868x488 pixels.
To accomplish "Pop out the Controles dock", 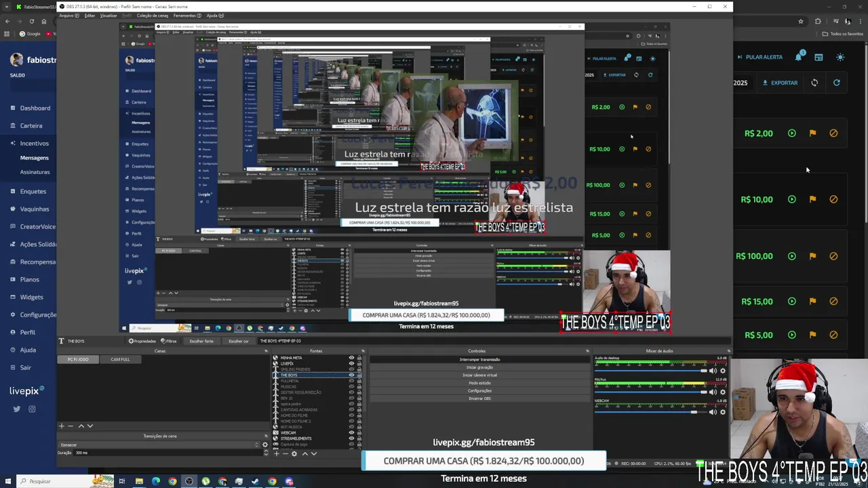I will pos(587,351).
